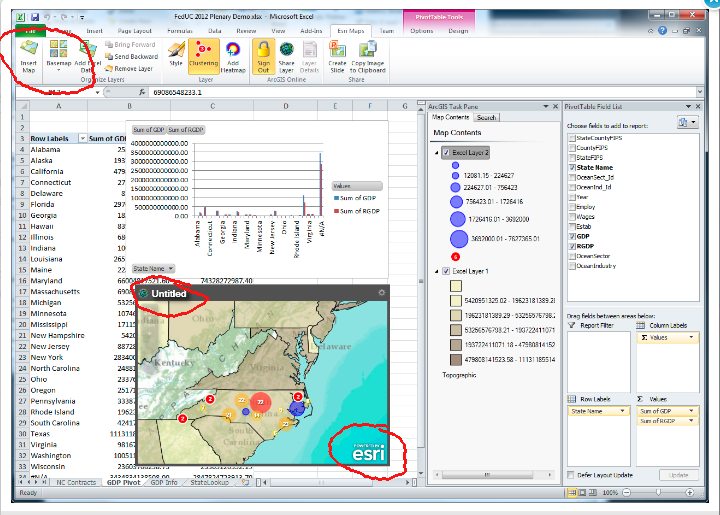The width and height of the screenshot is (720, 515).
Task: Click the Search tab in ArcGIS pane
Action: point(486,118)
